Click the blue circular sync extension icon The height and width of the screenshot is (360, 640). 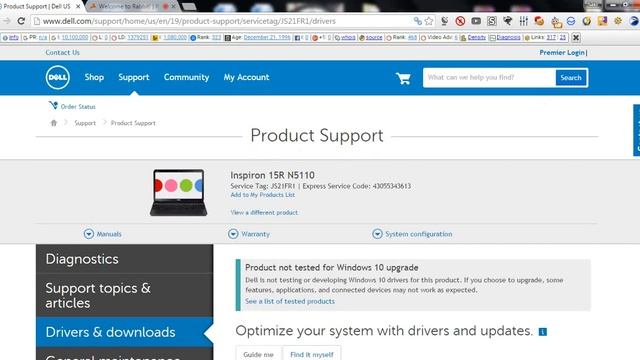571,21
